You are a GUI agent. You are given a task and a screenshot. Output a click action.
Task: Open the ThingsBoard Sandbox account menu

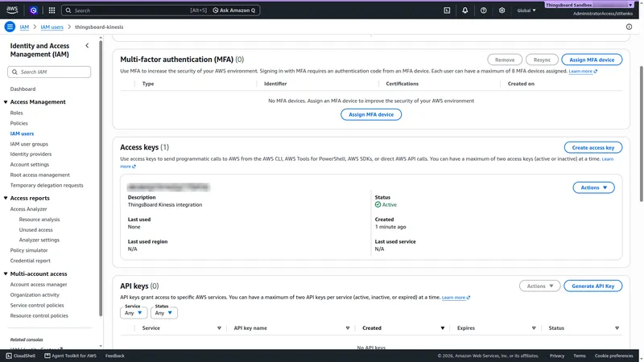pyautogui.click(x=589, y=5)
